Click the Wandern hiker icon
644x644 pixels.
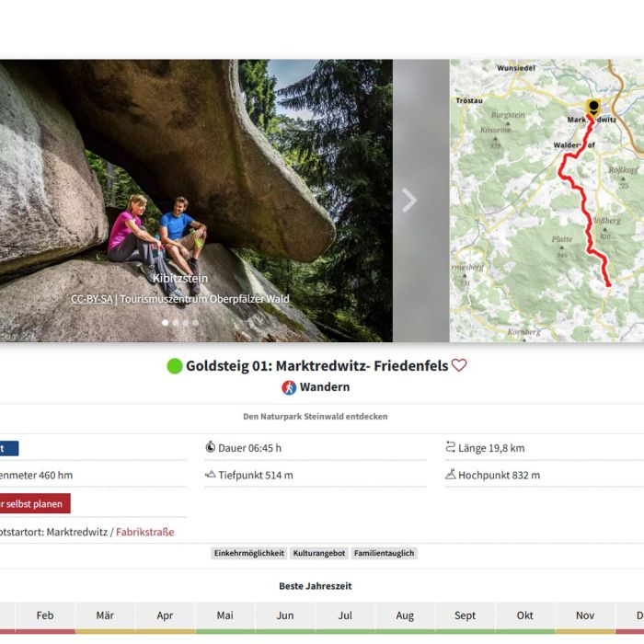(x=289, y=387)
